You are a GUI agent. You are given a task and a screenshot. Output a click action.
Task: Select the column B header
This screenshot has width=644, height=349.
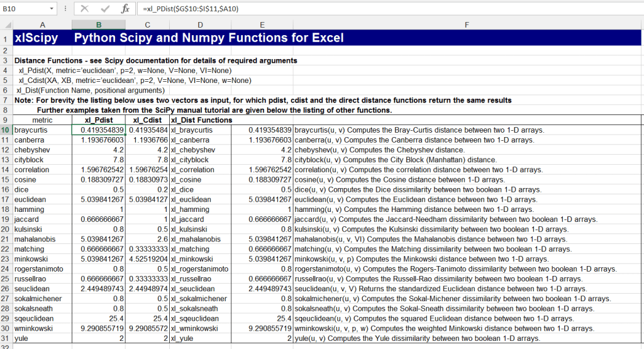99,25
